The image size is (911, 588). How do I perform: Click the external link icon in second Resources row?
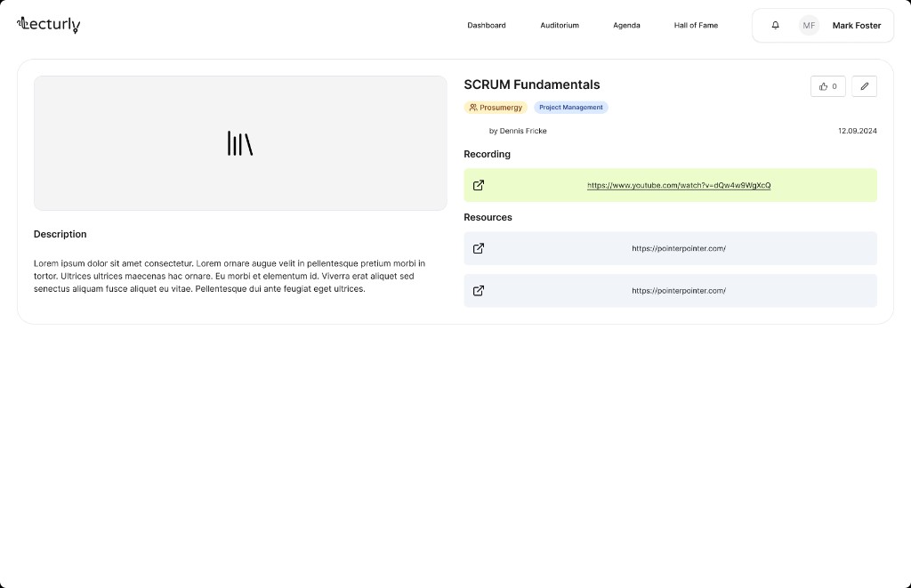[x=478, y=291]
